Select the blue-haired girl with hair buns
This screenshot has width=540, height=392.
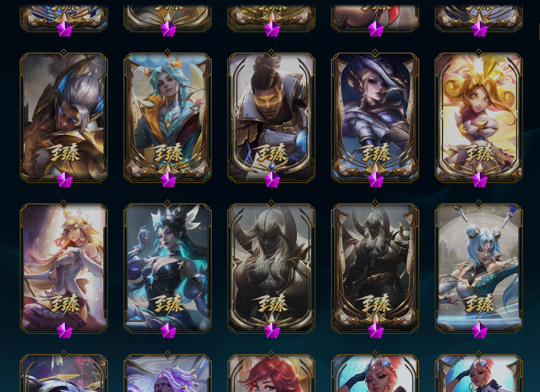tap(479, 268)
